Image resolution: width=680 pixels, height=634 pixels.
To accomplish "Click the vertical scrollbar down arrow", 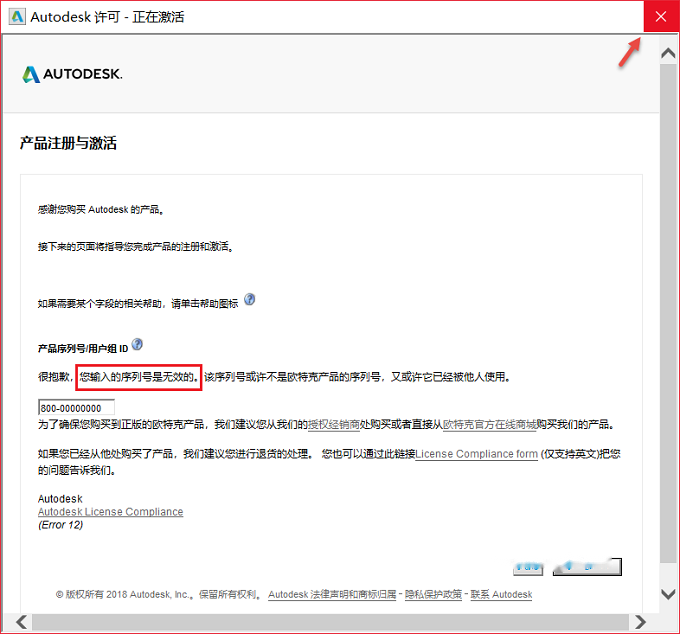I will (668, 594).
